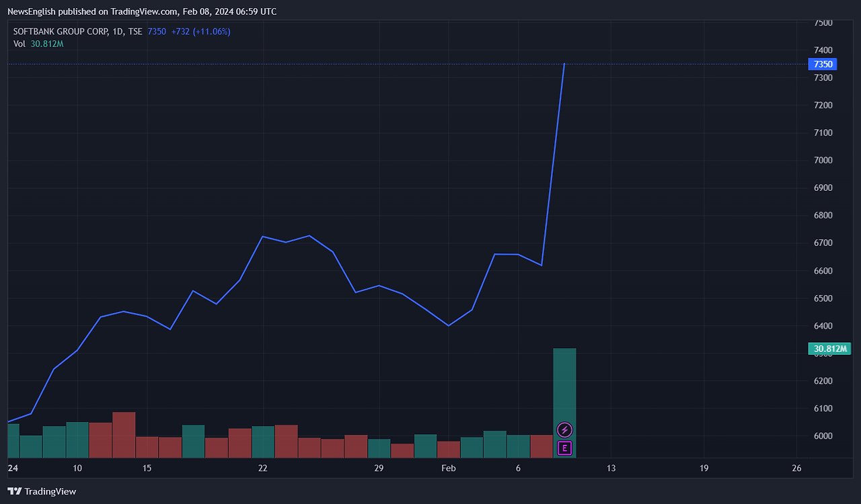The height and width of the screenshot is (504, 861).
Task: Select the green 30.812M volume tag on the price axis
Action: tap(829, 349)
